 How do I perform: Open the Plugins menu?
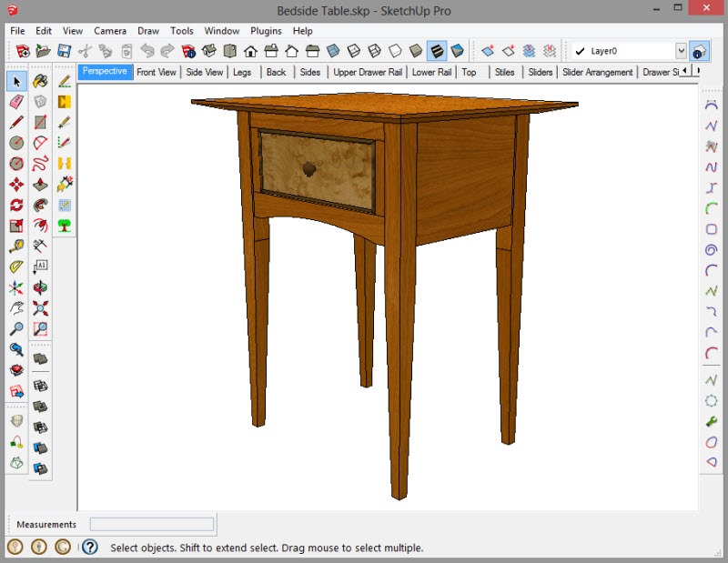click(x=266, y=31)
